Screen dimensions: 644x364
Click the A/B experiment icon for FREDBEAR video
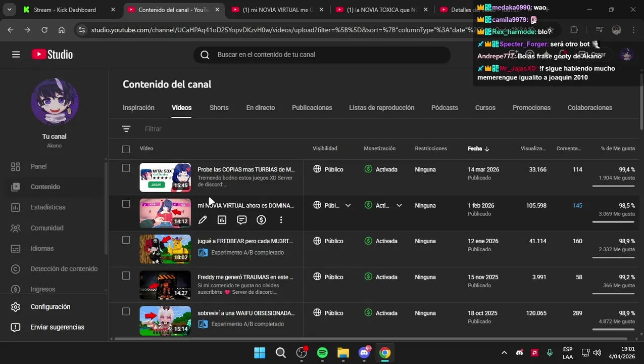click(x=203, y=252)
